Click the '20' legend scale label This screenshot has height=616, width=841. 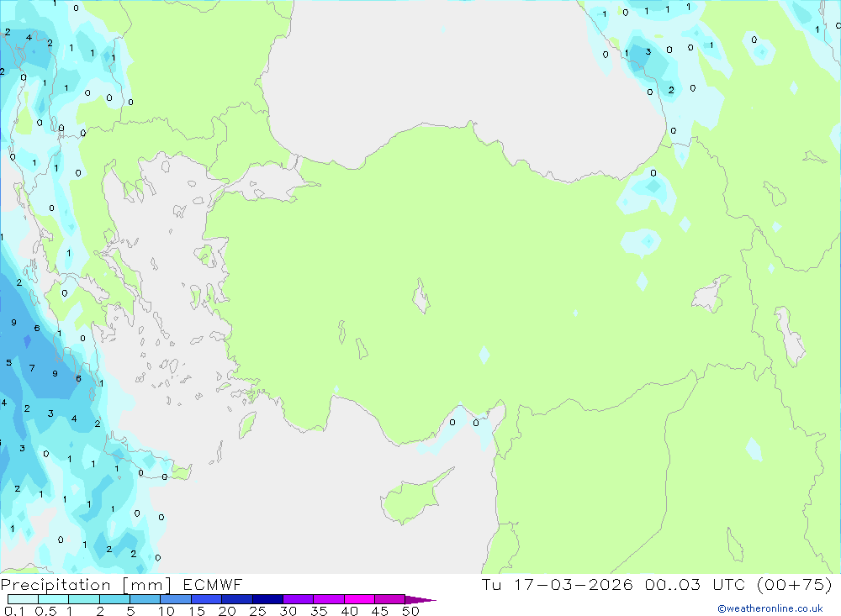[x=227, y=611]
